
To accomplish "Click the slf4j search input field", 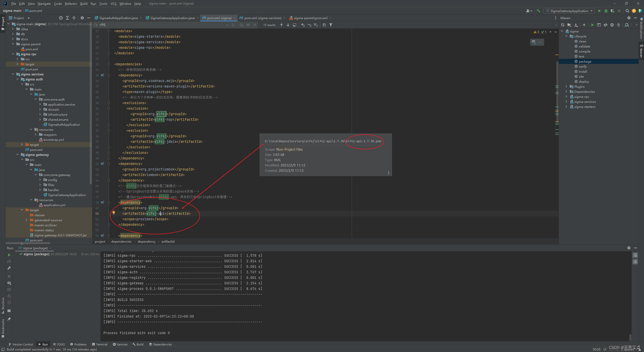I will [126, 25].
